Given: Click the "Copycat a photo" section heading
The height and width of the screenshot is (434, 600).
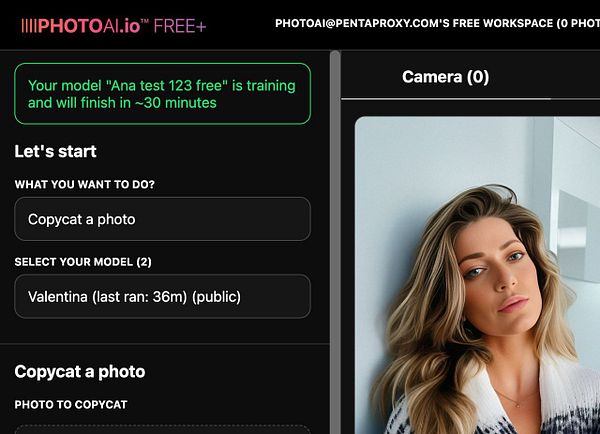Looking at the screenshot, I should 80,372.
